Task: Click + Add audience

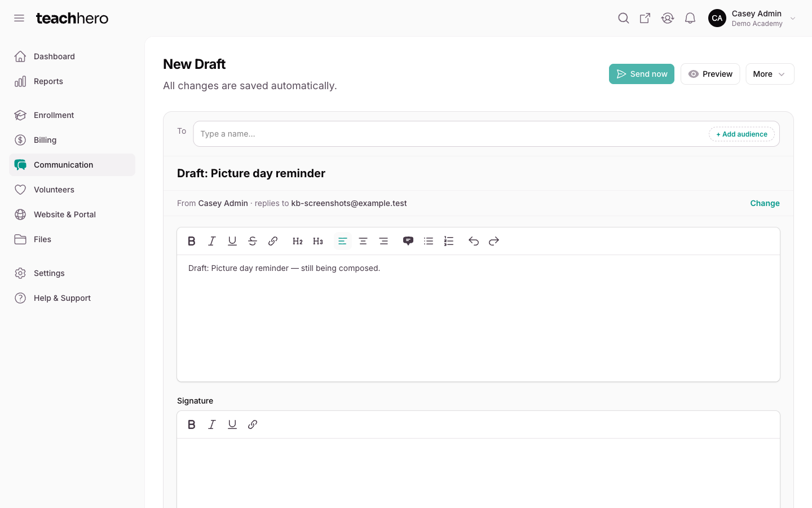Action: point(742,134)
